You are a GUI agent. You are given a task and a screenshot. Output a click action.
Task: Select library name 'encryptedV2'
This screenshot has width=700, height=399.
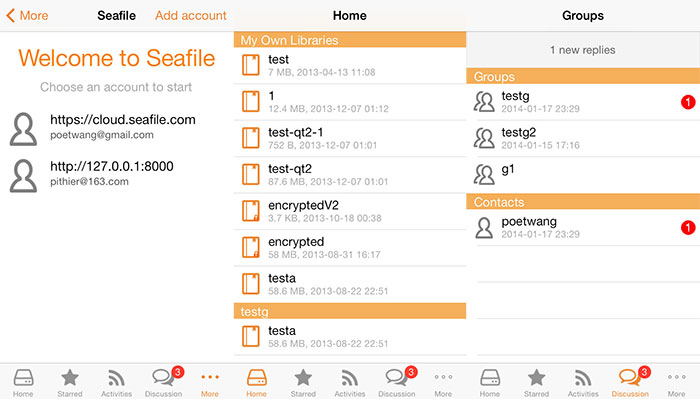304,205
